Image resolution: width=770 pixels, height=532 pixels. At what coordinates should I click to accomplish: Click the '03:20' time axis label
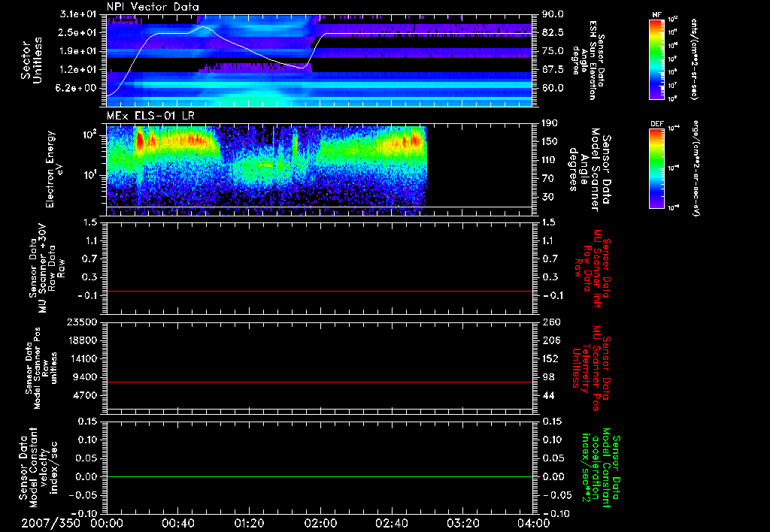pyautogui.click(x=462, y=523)
